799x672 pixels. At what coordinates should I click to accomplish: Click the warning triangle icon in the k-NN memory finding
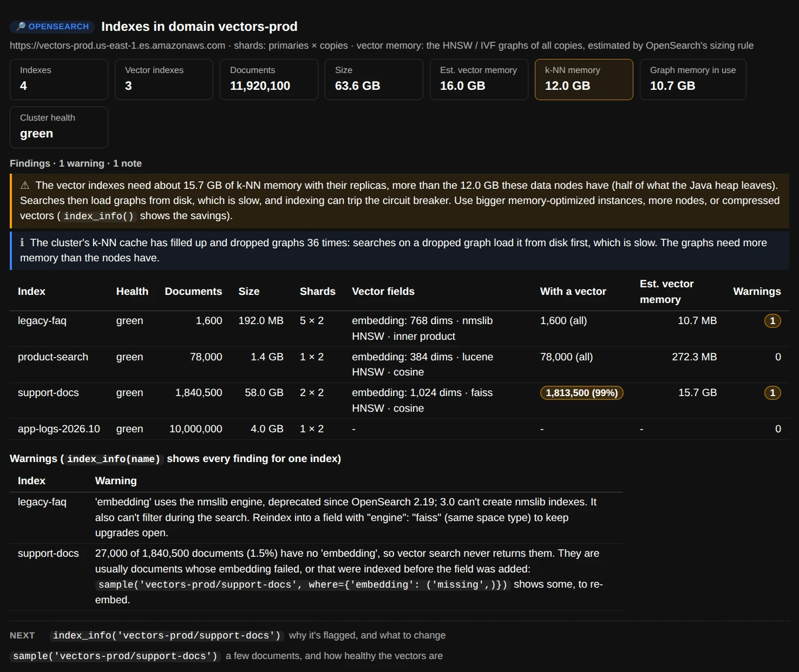tap(25, 186)
